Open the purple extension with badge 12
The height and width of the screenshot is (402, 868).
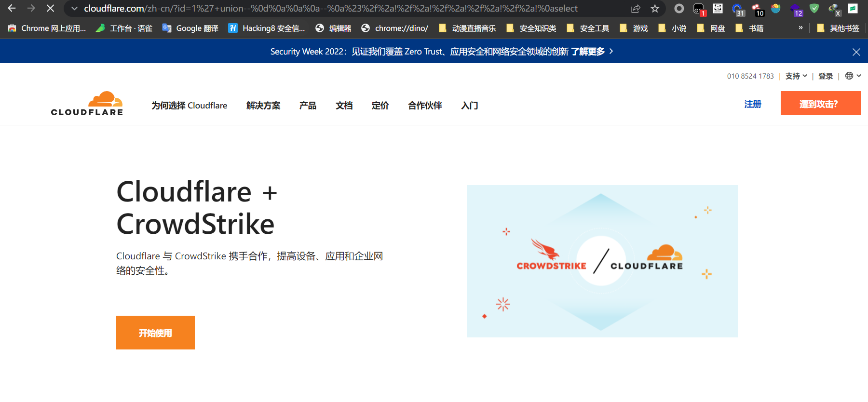[796, 9]
